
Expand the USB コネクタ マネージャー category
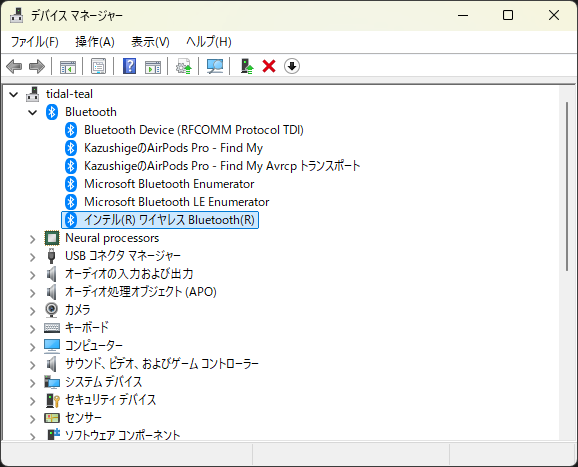(33, 257)
